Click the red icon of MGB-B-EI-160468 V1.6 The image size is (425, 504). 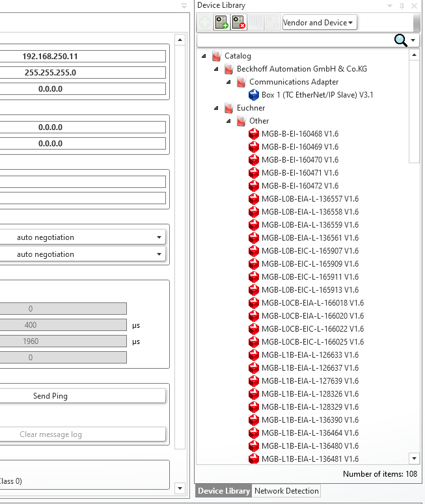coord(254,134)
